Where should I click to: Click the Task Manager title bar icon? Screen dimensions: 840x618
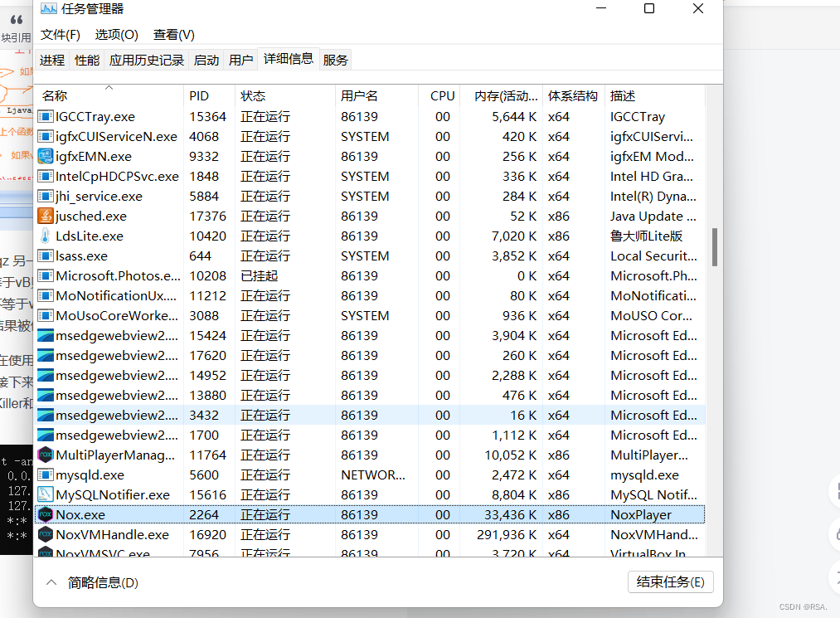[x=49, y=8]
